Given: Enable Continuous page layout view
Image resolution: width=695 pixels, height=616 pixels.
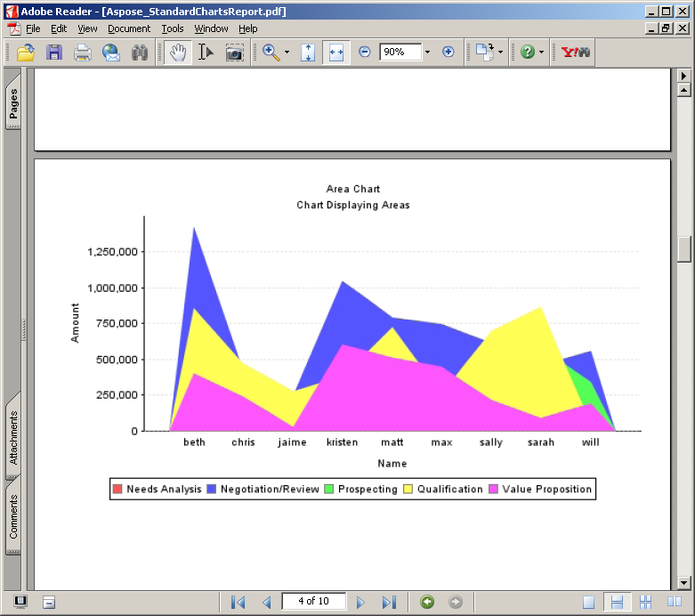Looking at the screenshot, I should pos(617,602).
